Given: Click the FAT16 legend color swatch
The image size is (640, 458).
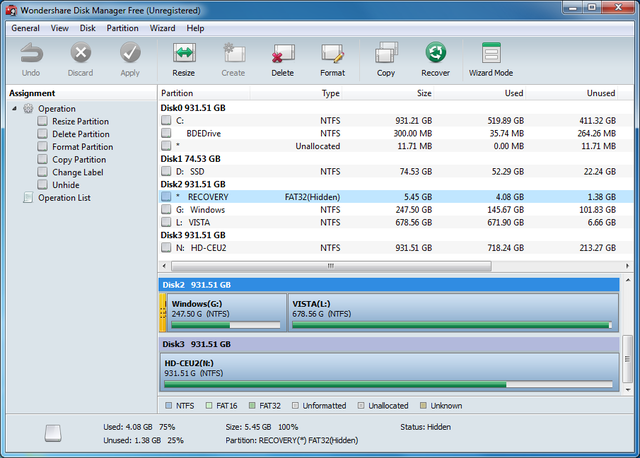Looking at the screenshot, I should click(209, 405).
